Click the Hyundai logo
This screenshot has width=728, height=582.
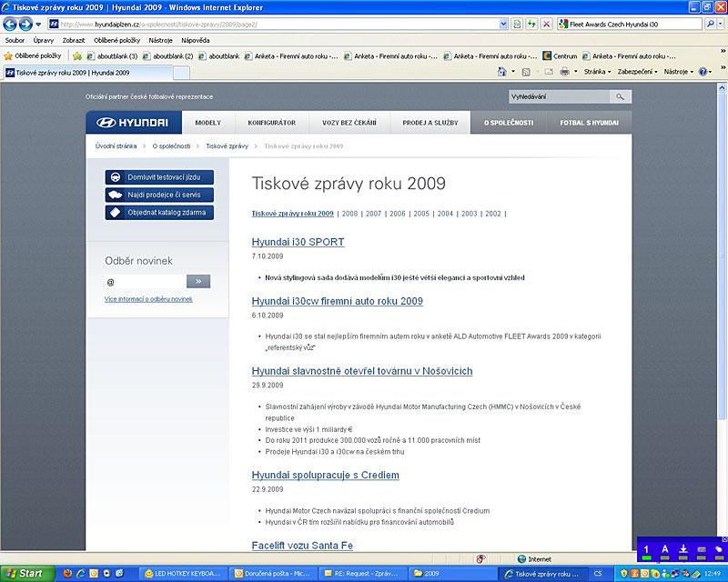tap(134, 123)
